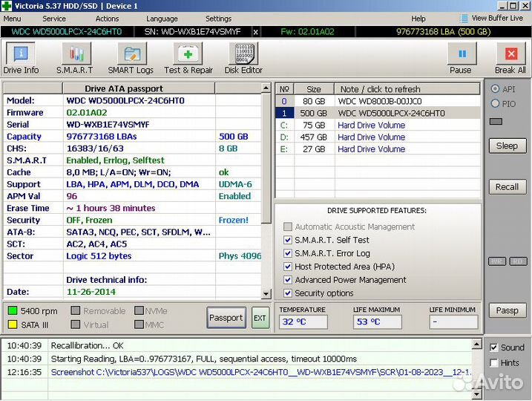This screenshot has height=401, width=532.
Task: Toggle Host Protected Area (HPA) checkbox
Action: click(288, 267)
